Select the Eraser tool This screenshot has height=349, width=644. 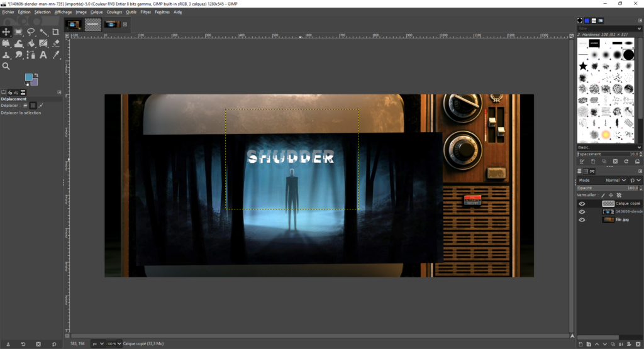tap(55, 43)
